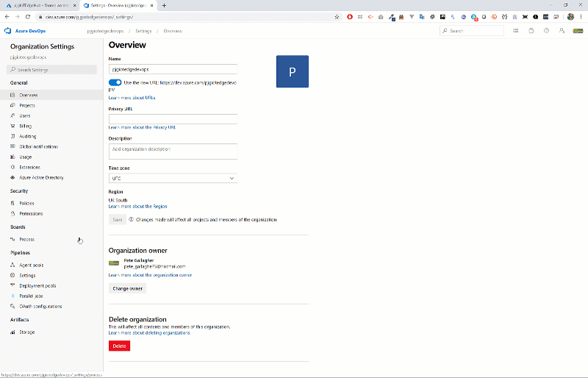The width and height of the screenshot is (588, 378).
Task: Open Learn more about the organization owner link
Action: [x=150, y=275]
